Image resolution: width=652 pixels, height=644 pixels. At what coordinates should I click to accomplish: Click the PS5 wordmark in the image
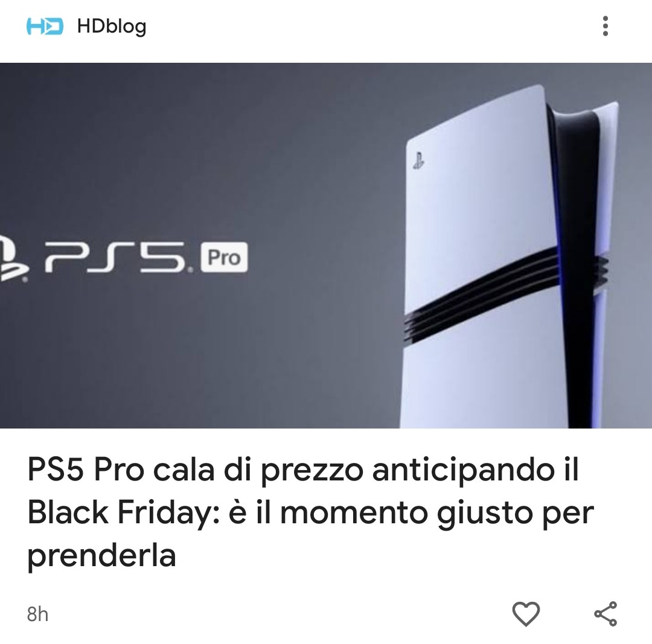[x=118, y=258]
